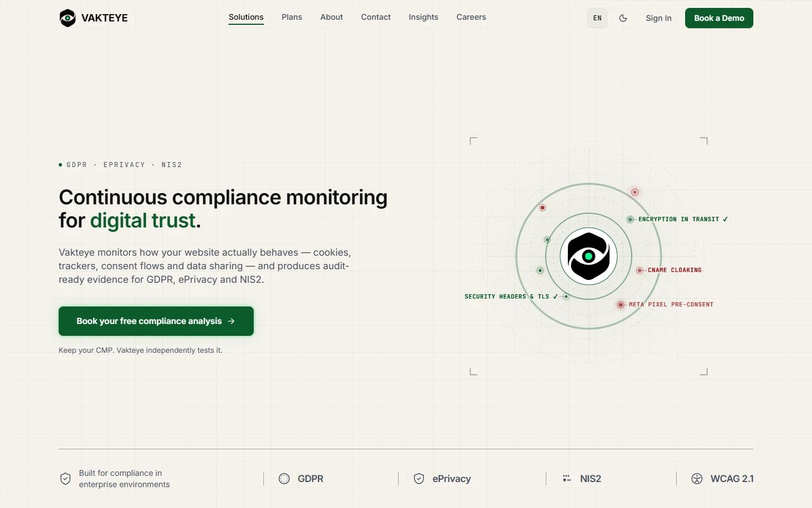The image size is (812, 508).
Task: Select the Security Headers & TLS radar dot
Action: coord(566,296)
